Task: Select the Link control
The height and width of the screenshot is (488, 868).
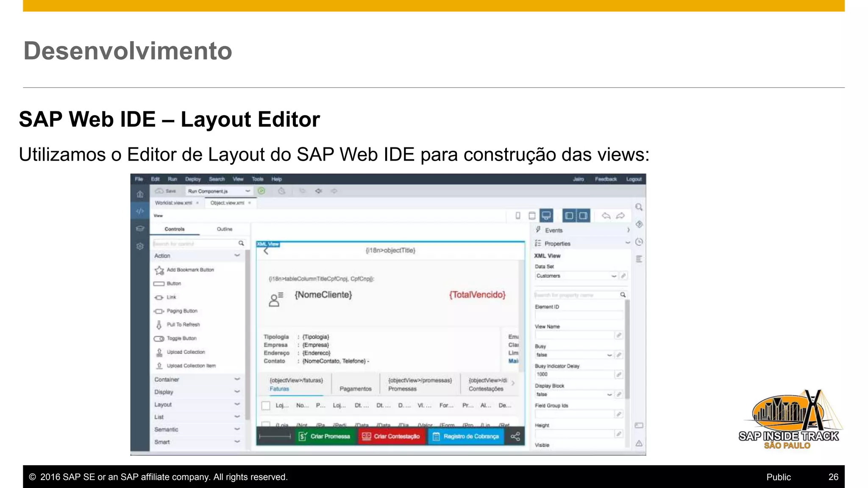Action: pyautogui.click(x=165, y=297)
